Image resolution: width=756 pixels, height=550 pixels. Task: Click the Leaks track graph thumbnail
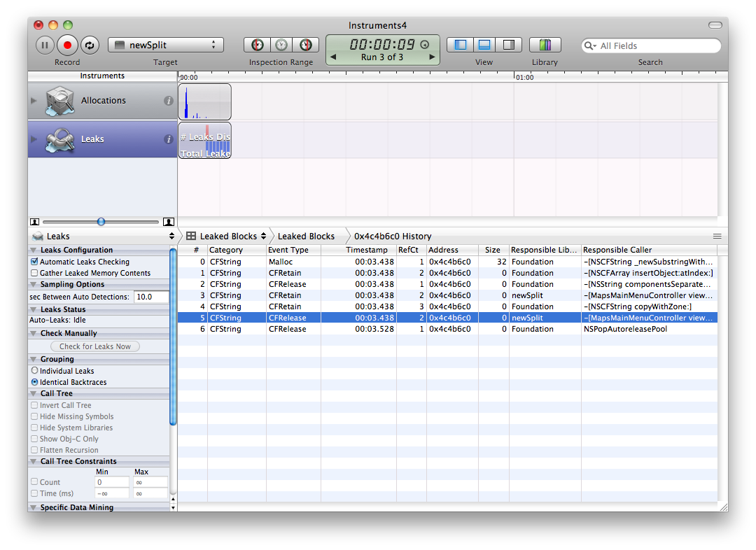[x=205, y=140]
